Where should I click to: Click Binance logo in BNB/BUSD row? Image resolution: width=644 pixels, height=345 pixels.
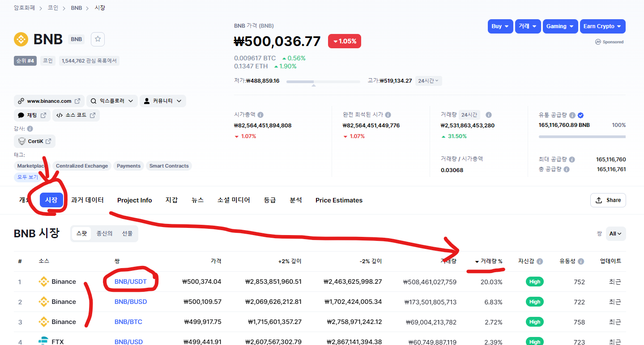coord(43,302)
